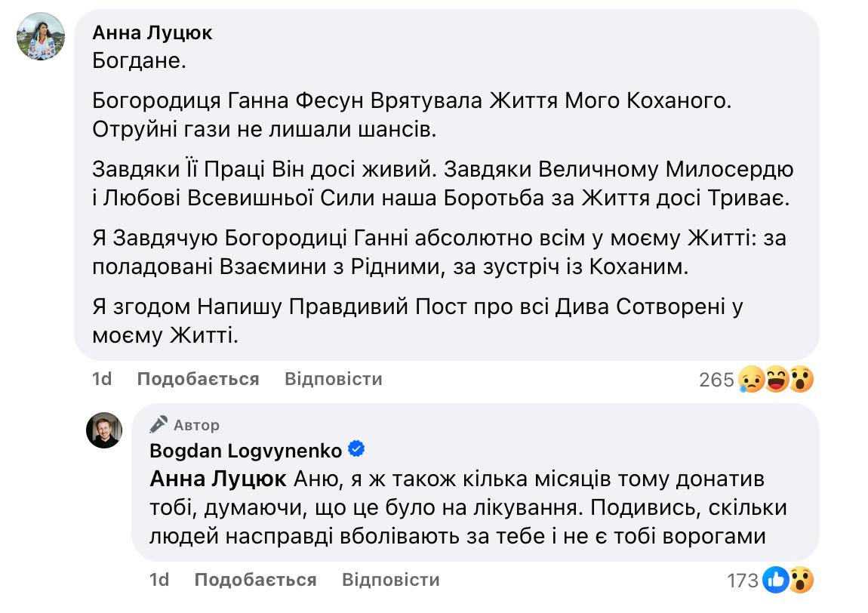Click the wow emoji beside the 265 count
Viewport: 868px width, 613px height.
click(801, 379)
